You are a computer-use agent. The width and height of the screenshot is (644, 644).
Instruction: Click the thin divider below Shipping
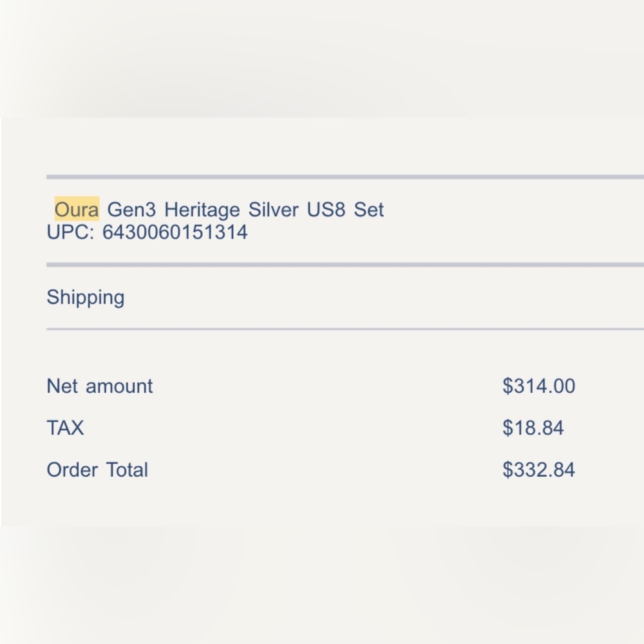(345, 329)
